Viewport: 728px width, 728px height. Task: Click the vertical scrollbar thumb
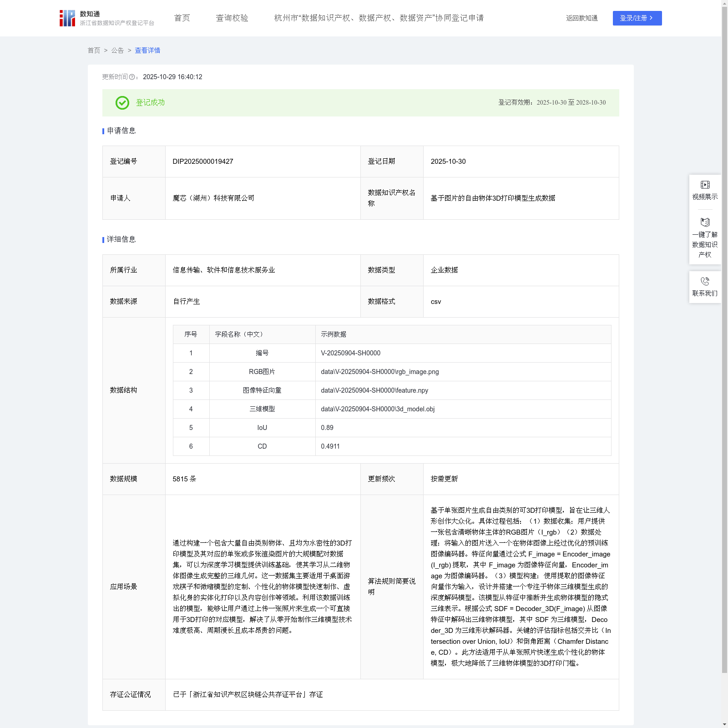pos(724,337)
